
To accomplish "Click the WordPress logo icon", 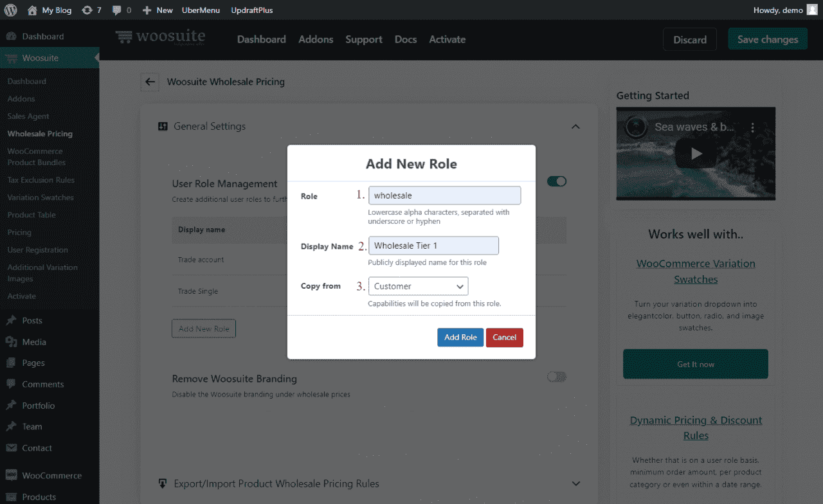I will coord(10,10).
